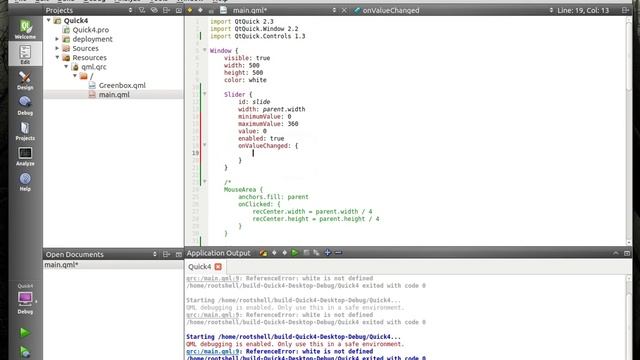The width and height of the screenshot is (640, 360).
Task: Collapse the qml.qrc node
Action: click(66, 67)
